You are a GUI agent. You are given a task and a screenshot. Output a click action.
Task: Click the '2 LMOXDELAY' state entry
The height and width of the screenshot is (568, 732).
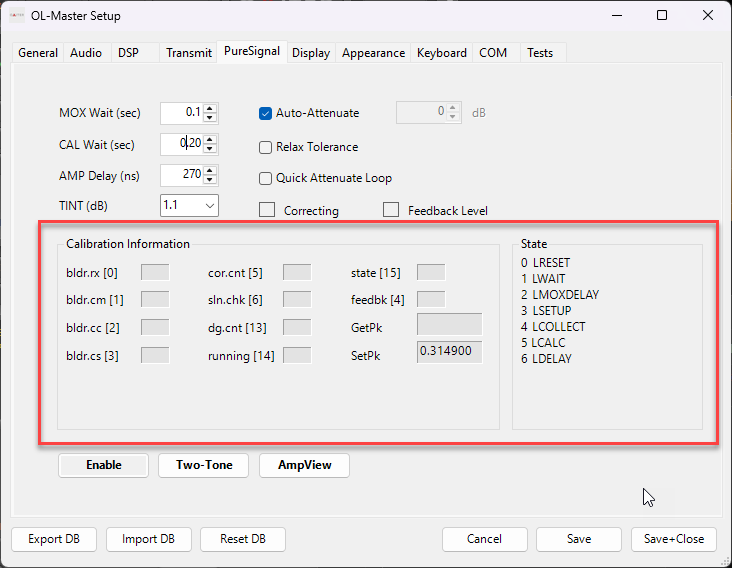point(560,295)
